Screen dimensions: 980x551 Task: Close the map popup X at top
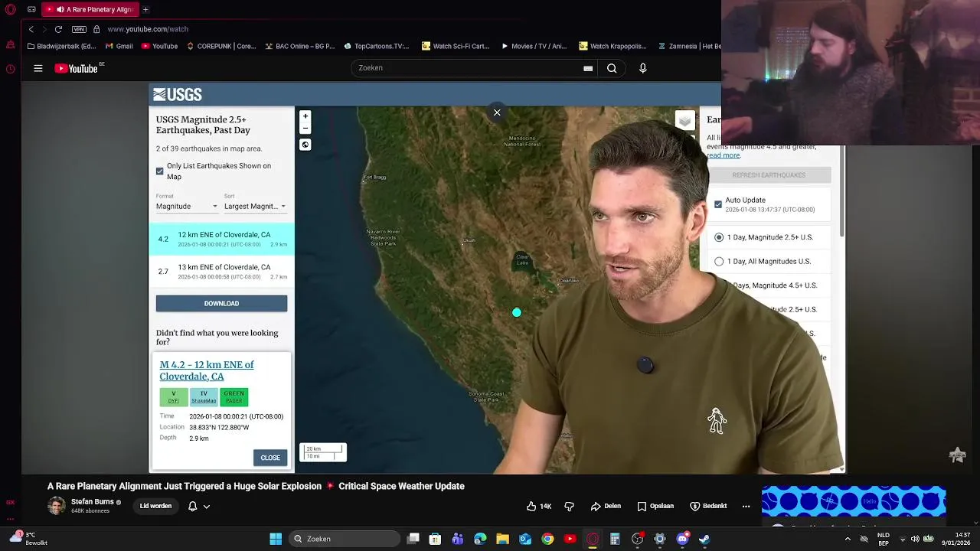pos(497,113)
